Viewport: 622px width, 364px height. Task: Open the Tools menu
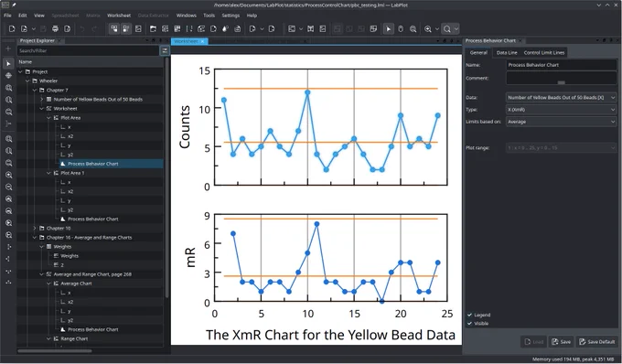click(209, 16)
